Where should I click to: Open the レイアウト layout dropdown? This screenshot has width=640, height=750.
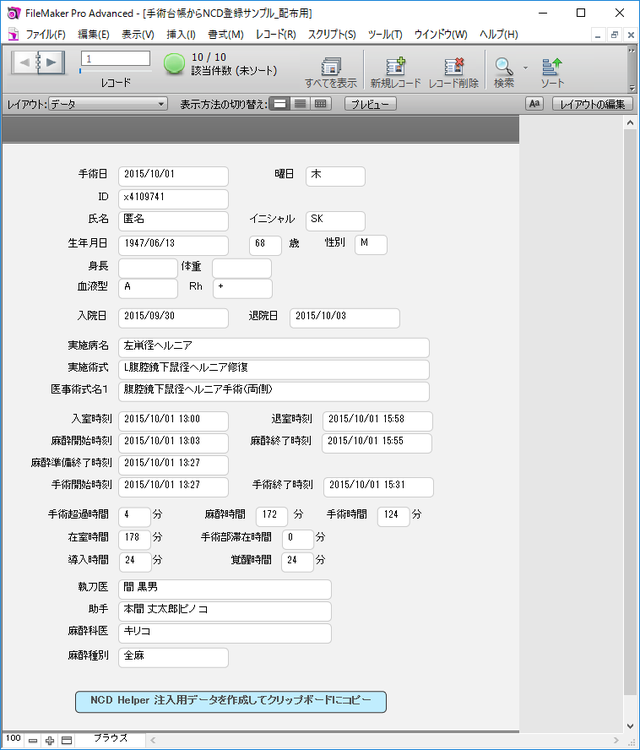108,104
